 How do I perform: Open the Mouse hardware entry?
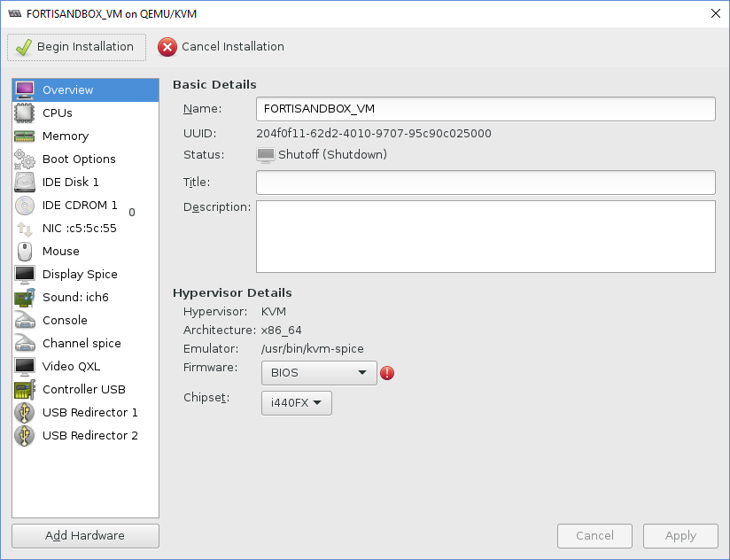86,252
